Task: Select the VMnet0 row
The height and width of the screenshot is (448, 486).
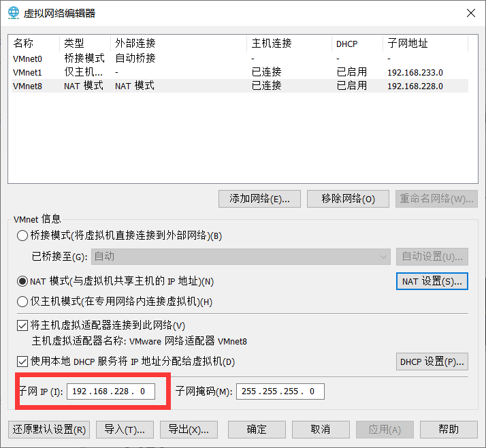Action: (x=240, y=59)
